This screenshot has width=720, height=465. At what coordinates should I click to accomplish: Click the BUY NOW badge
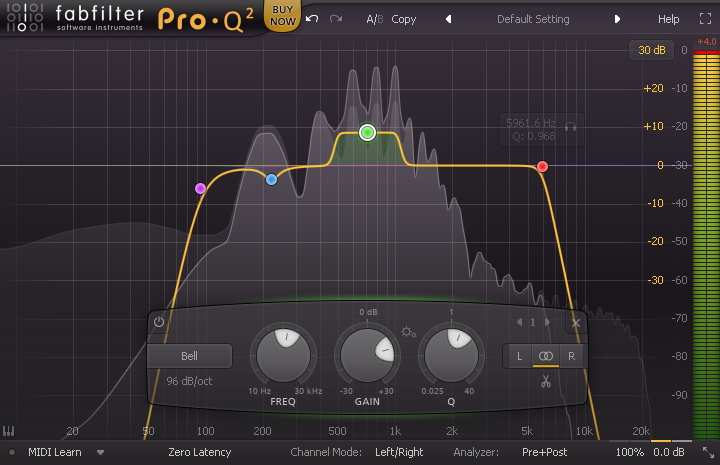[x=282, y=16]
